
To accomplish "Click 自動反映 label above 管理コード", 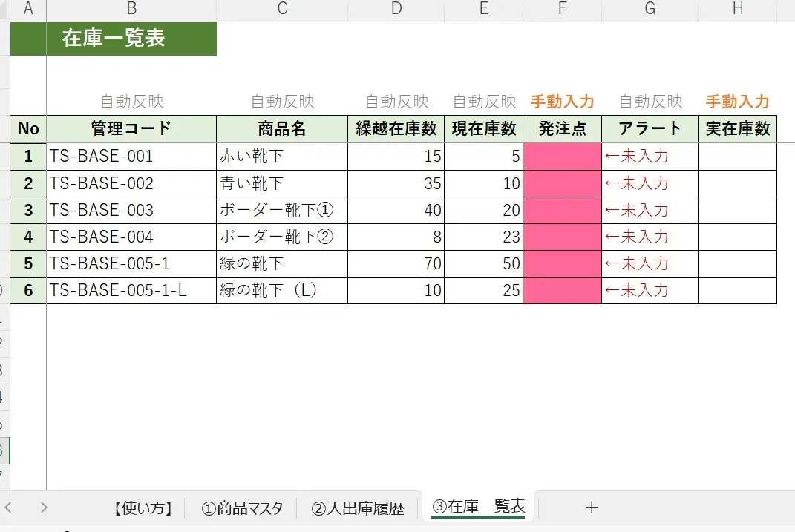I will click(x=132, y=102).
